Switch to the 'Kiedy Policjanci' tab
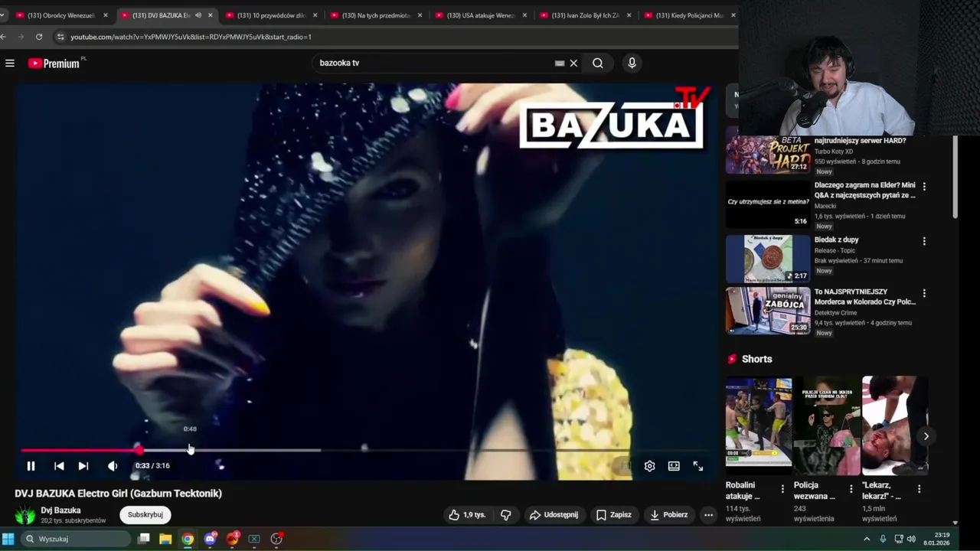The image size is (980, 551). (690, 15)
